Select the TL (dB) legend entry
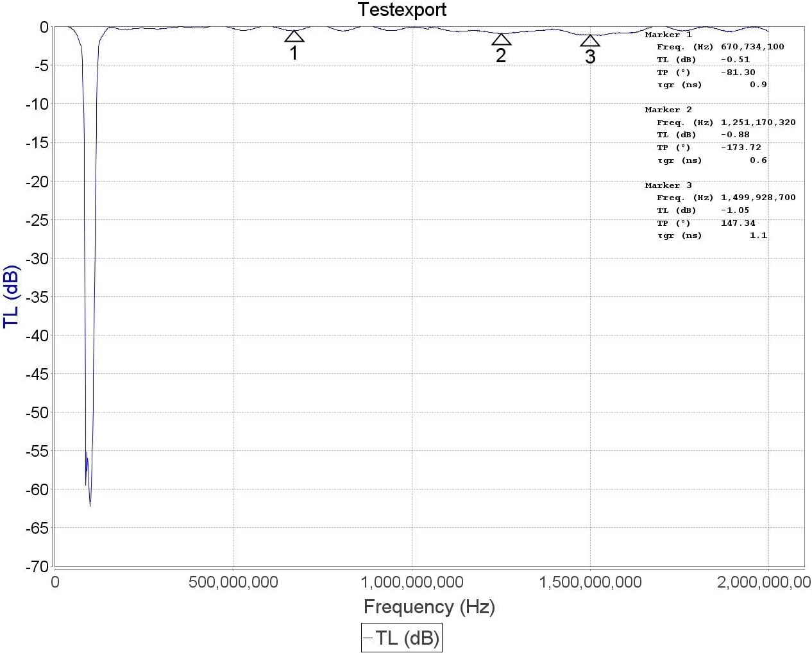The image size is (812, 653). pyautogui.click(x=402, y=638)
